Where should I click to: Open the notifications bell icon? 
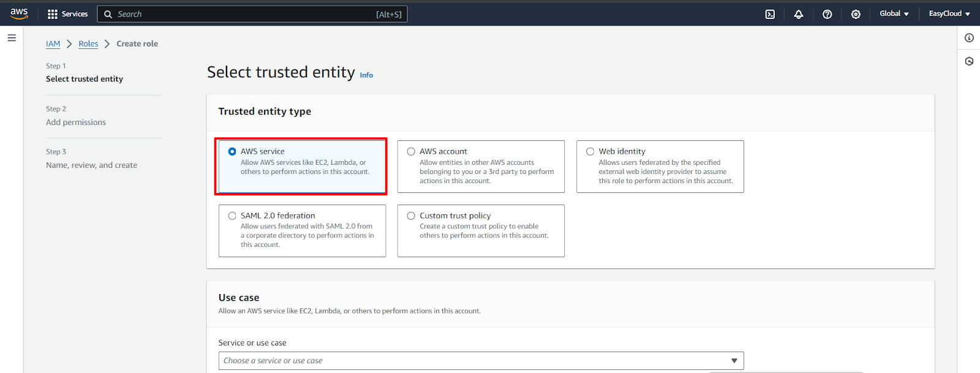[799, 14]
